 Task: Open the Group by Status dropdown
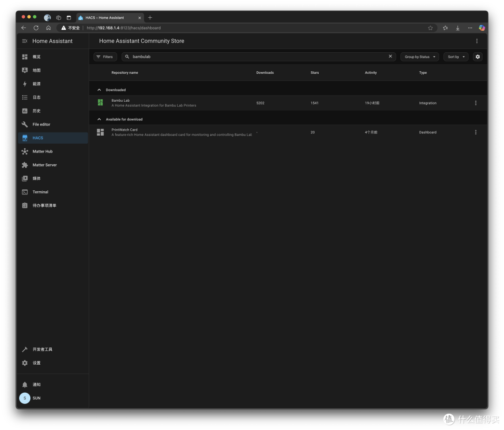(420, 56)
